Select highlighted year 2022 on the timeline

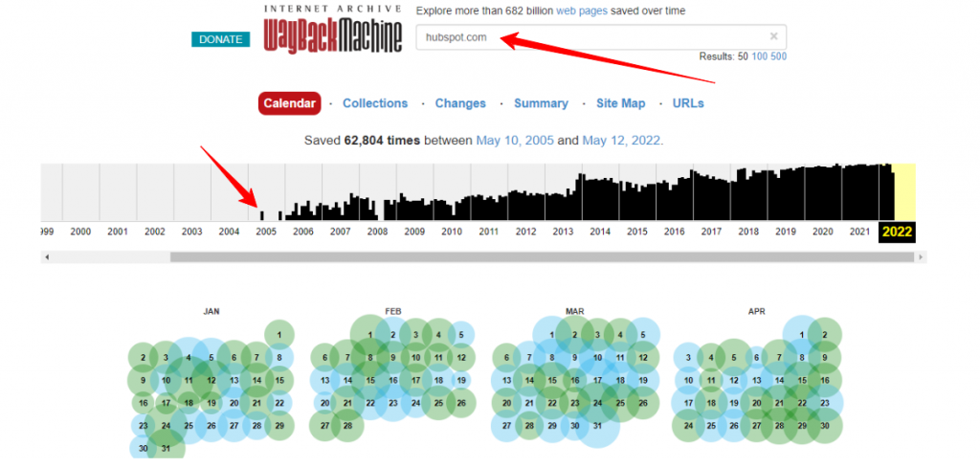(x=898, y=233)
